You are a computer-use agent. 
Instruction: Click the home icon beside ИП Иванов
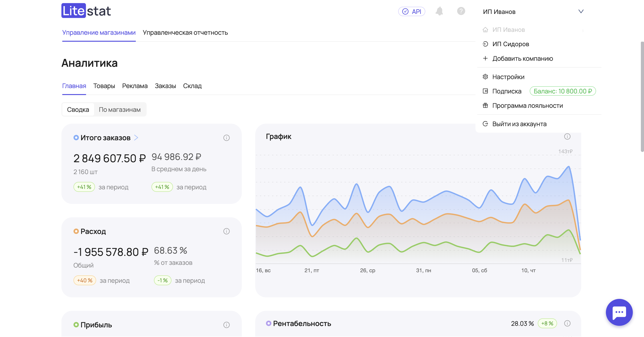point(485,30)
